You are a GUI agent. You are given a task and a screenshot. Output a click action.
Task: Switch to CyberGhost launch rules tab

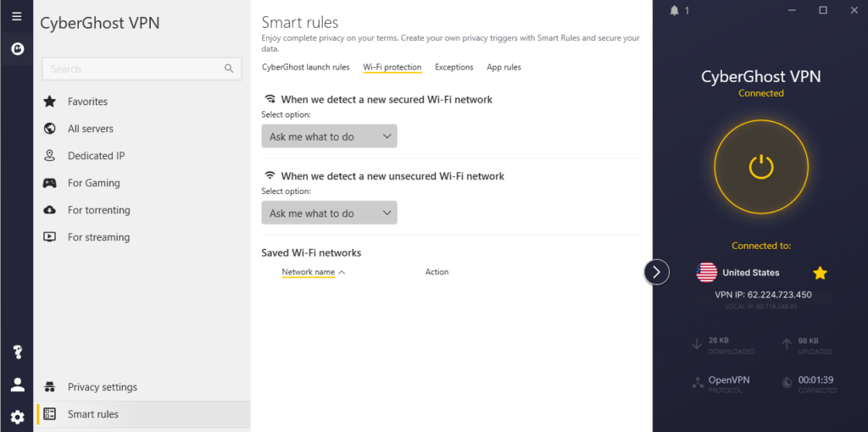(305, 67)
